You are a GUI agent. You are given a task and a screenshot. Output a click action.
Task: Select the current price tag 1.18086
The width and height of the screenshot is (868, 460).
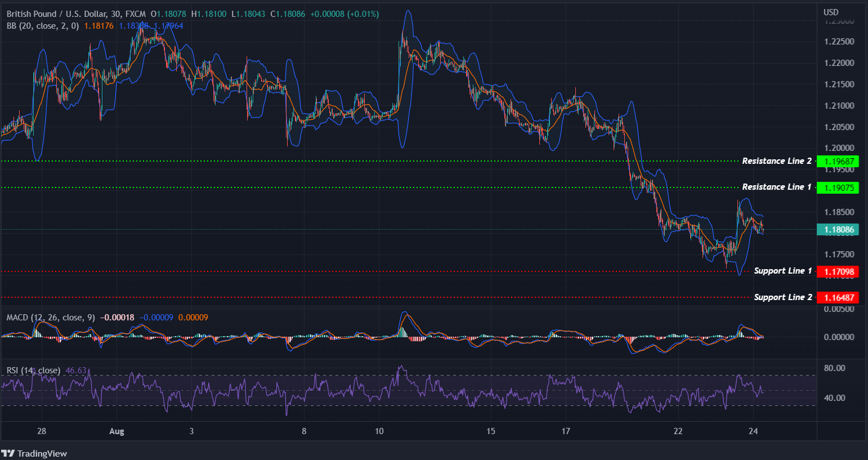(838, 229)
